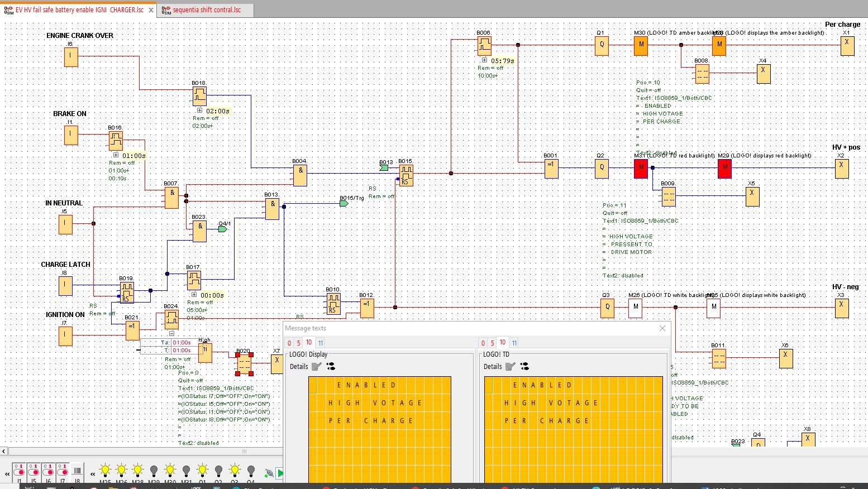Select the B015 pulse relay block
The image size is (868, 489).
[x=406, y=175]
